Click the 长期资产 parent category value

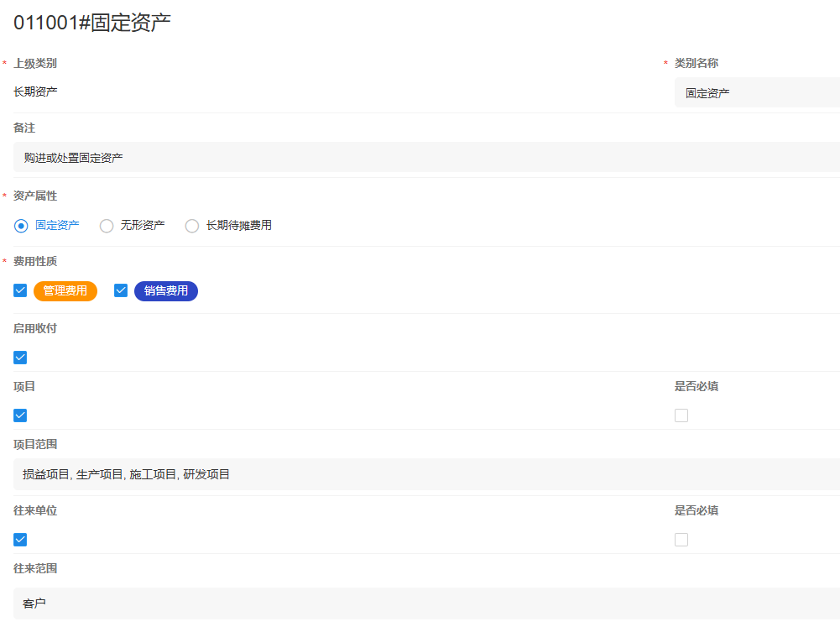click(x=36, y=91)
